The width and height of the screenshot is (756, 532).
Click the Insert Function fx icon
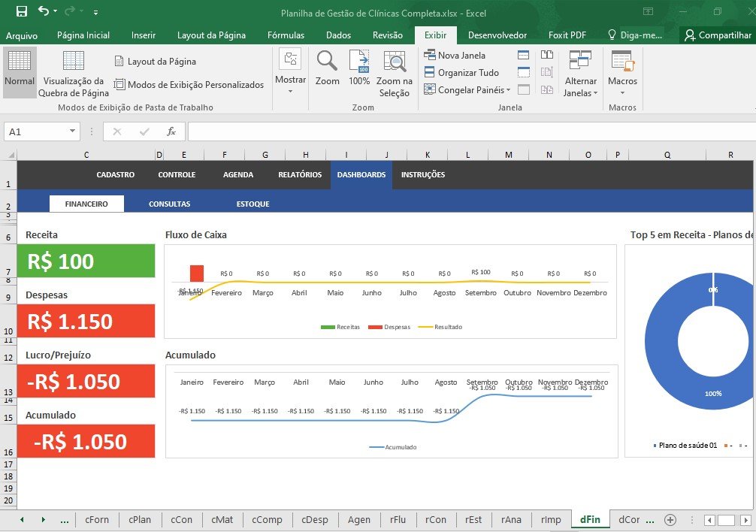coord(171,131)
